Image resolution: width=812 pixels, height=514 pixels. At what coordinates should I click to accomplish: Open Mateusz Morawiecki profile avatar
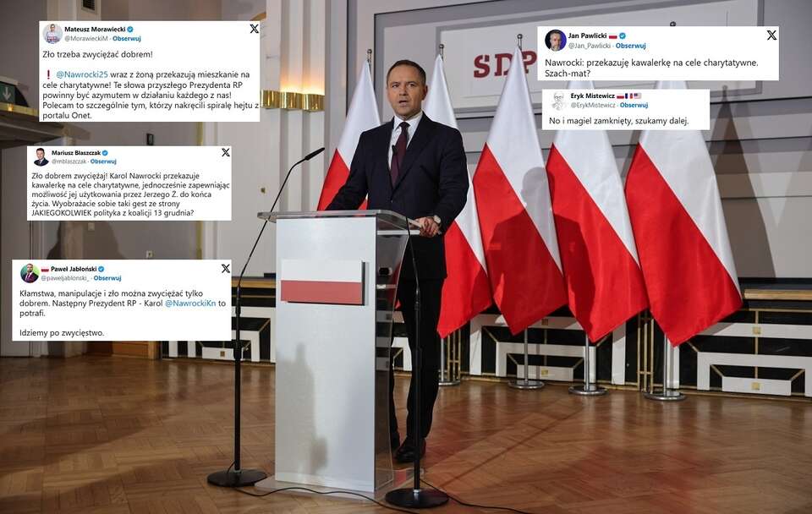click(52, 34)
